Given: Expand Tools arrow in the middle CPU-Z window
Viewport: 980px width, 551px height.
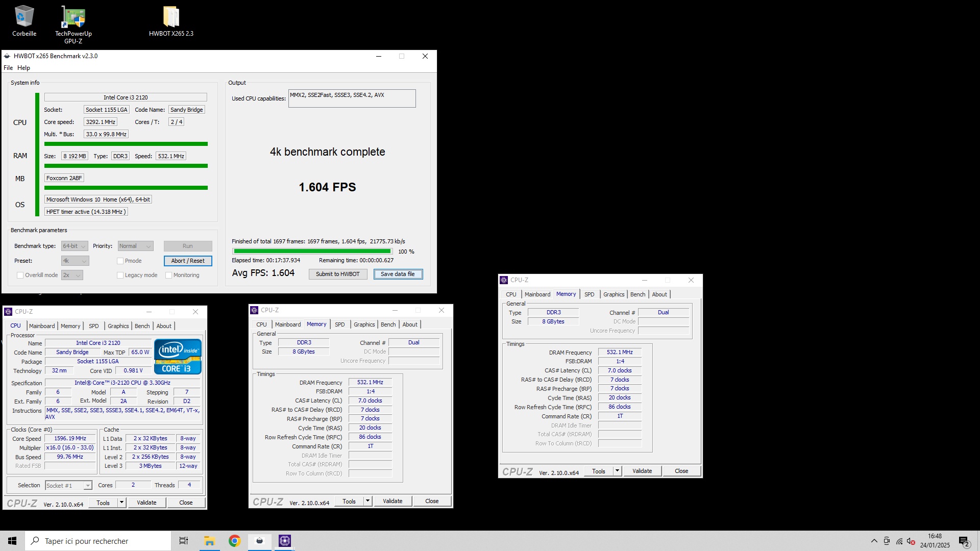Looking at the screenshot, I should pyautogui.click(x=367, y=502).
